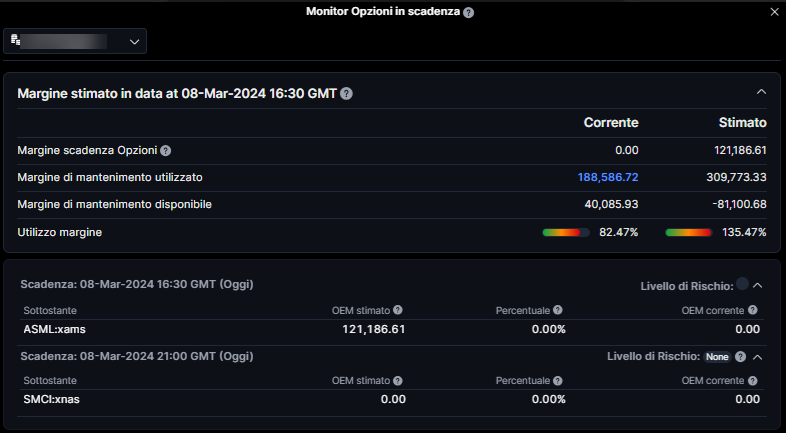The height and width of the screenshot is (433, 786).
Task: Click the 135.47% estimated margin utilization bar
Action: (688, 232)
